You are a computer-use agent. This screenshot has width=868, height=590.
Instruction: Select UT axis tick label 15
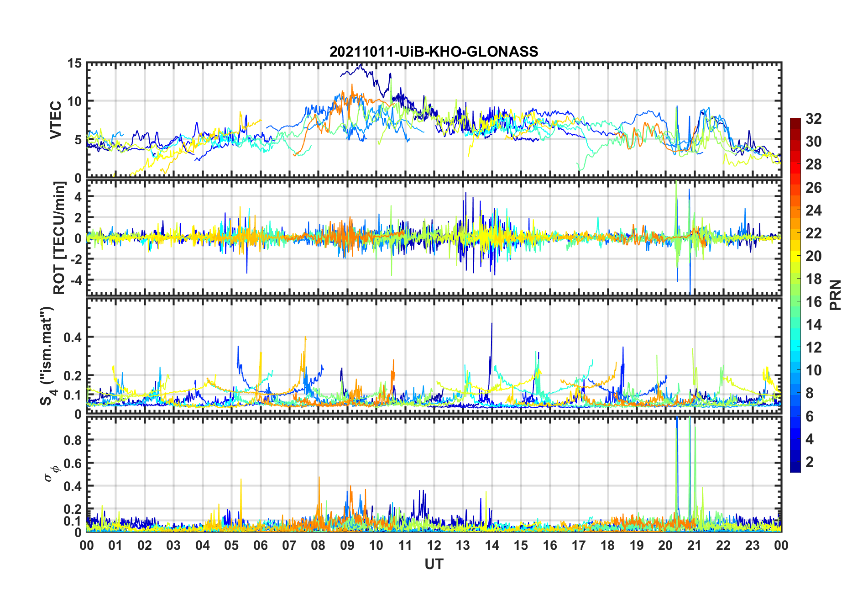[x=521, y=545]
